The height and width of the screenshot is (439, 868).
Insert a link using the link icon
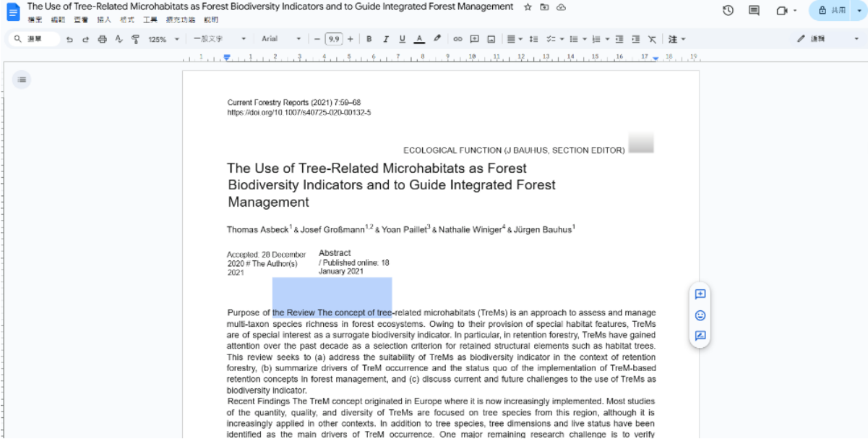pyautogui.click(x=457, y=39)
